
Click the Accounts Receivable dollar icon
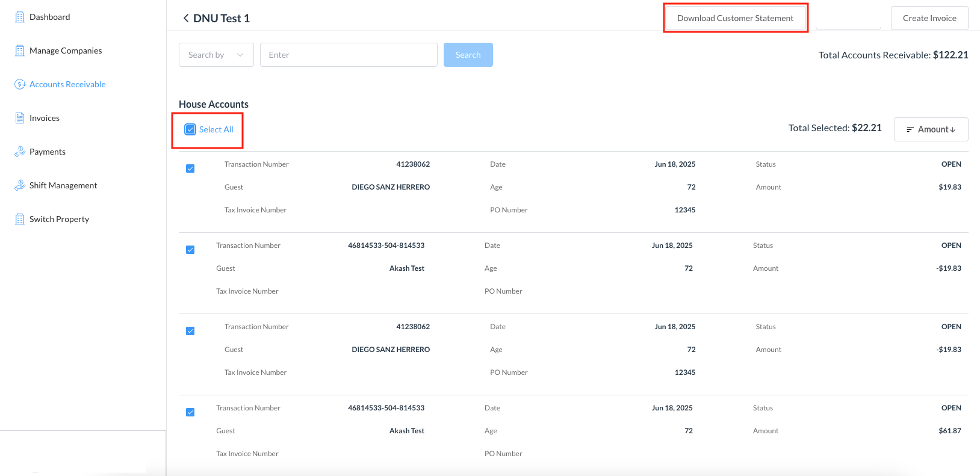(20, 84)
